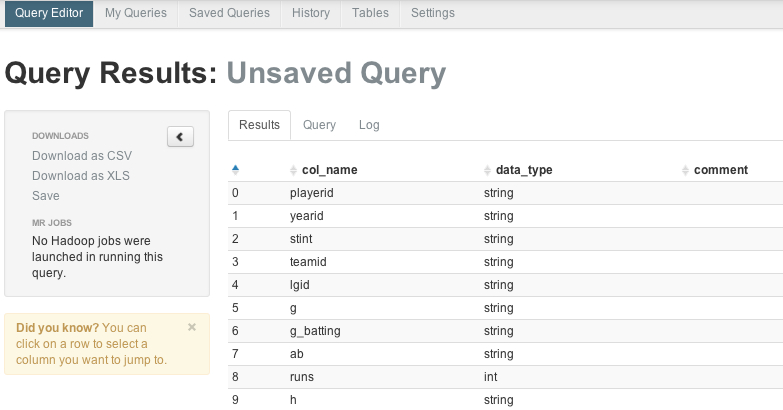
Task: Sort results by data_type column
Action: (x=524, y=170)
